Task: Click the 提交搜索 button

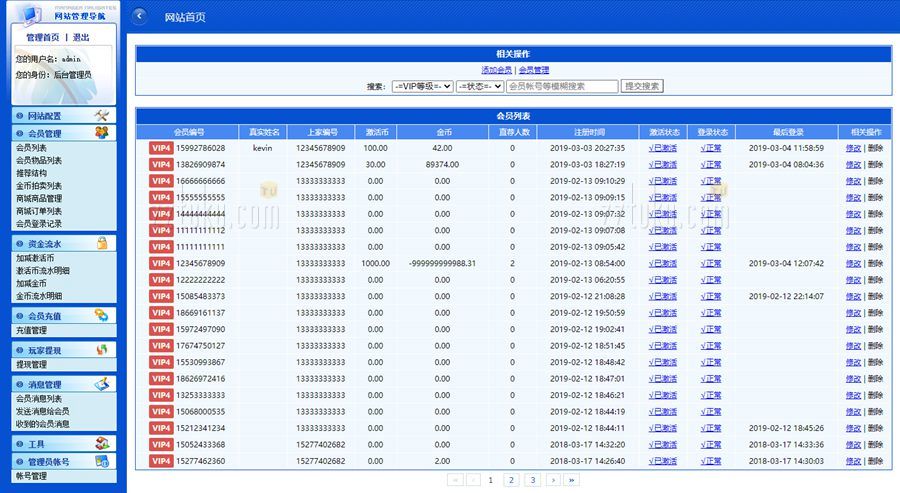Action: (642, 86)
